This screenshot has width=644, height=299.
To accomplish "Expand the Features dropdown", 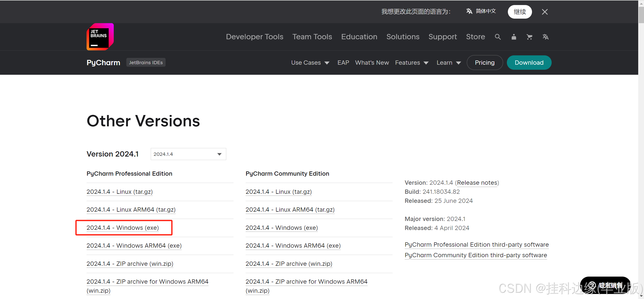I will pyautogui.click(x=412, y=63).
